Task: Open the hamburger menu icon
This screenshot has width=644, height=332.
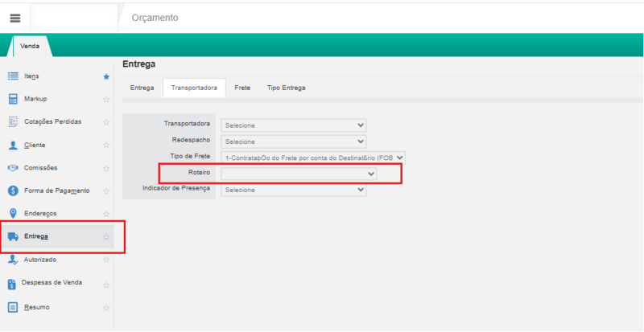Action: coord(14,18)
